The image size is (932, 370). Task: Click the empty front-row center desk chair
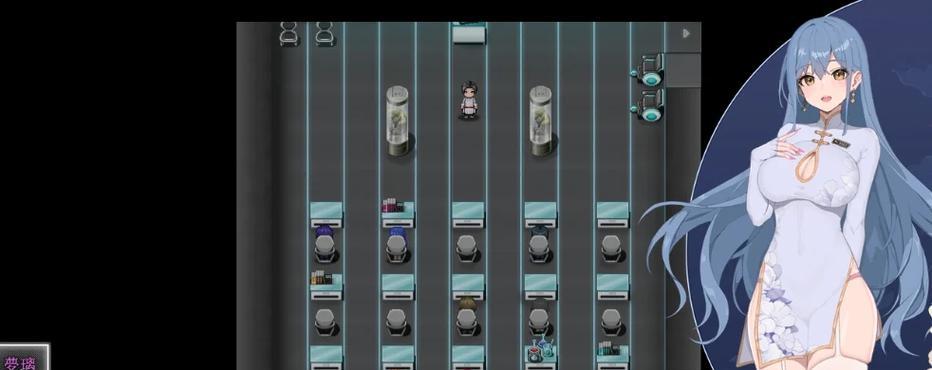click(x=468, y=248)
